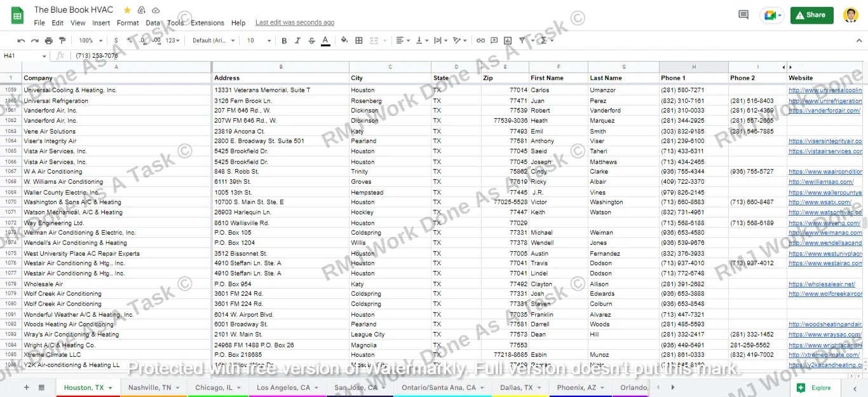Open the Last edit was seconds ago link
This screenshot has width=868, height=397.
pyautogui.click(x=295, y=23)
